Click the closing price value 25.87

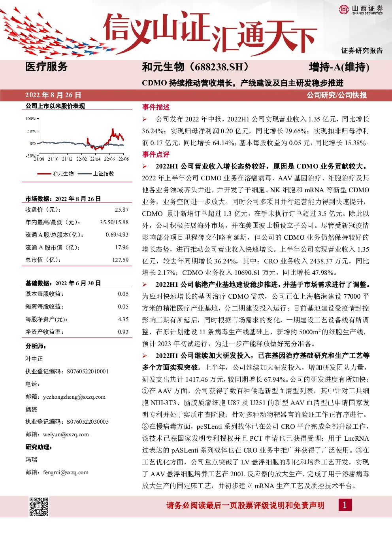click(x=122, y=210)
